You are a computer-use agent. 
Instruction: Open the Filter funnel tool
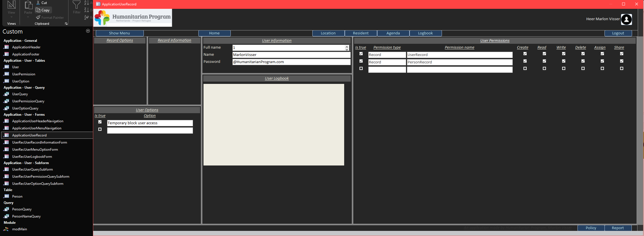click(77, 5)
